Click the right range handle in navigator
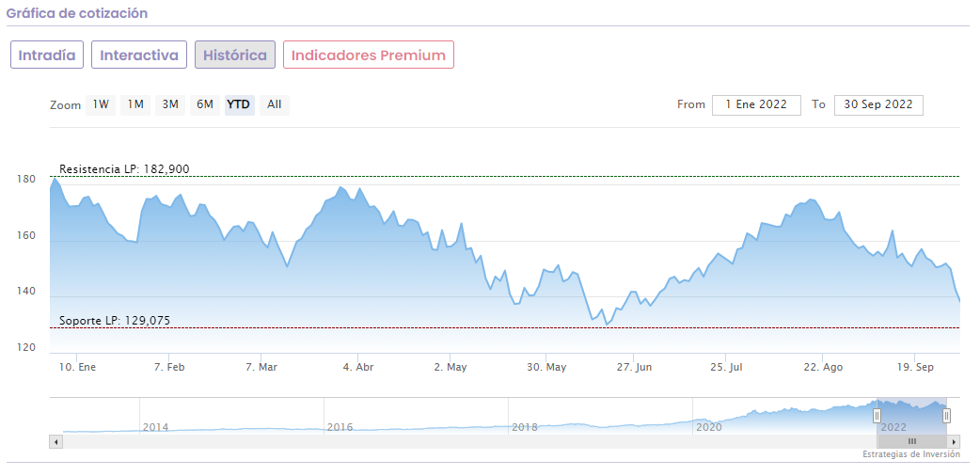The height and width of the screenshot is (476, 980). pyautogui.click(x=946, y=415)
